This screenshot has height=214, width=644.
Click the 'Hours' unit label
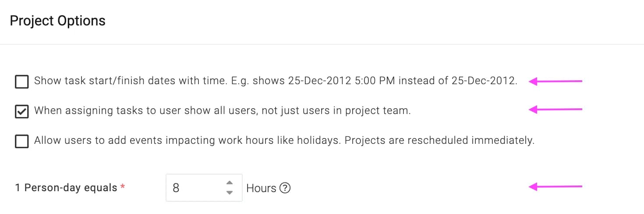(x=261, y=188)
